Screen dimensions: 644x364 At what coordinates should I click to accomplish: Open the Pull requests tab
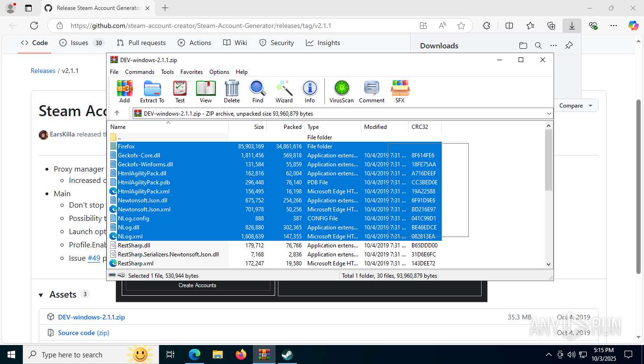tap(141, 43)
